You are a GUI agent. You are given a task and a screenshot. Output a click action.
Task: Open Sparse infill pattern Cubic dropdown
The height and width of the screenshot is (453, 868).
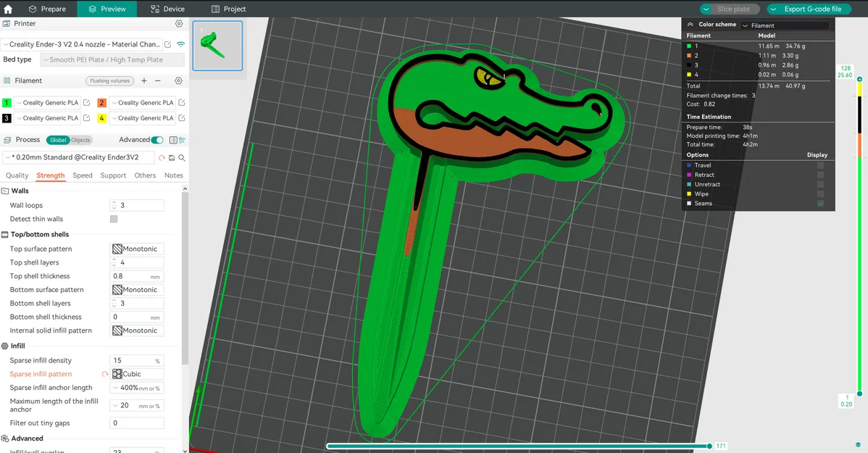(x=137, y=375)
